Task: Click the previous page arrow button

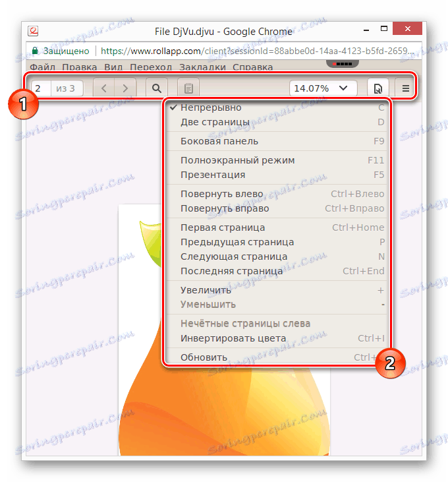Action: tap(104, 88)
